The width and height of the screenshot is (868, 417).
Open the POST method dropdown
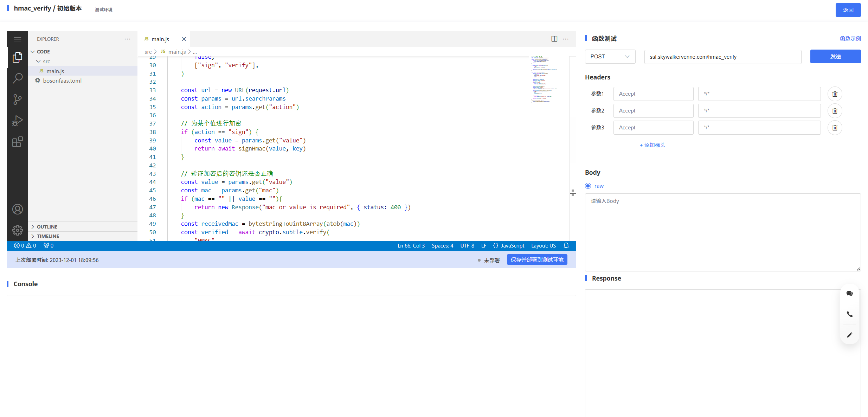tap(610, 57)
